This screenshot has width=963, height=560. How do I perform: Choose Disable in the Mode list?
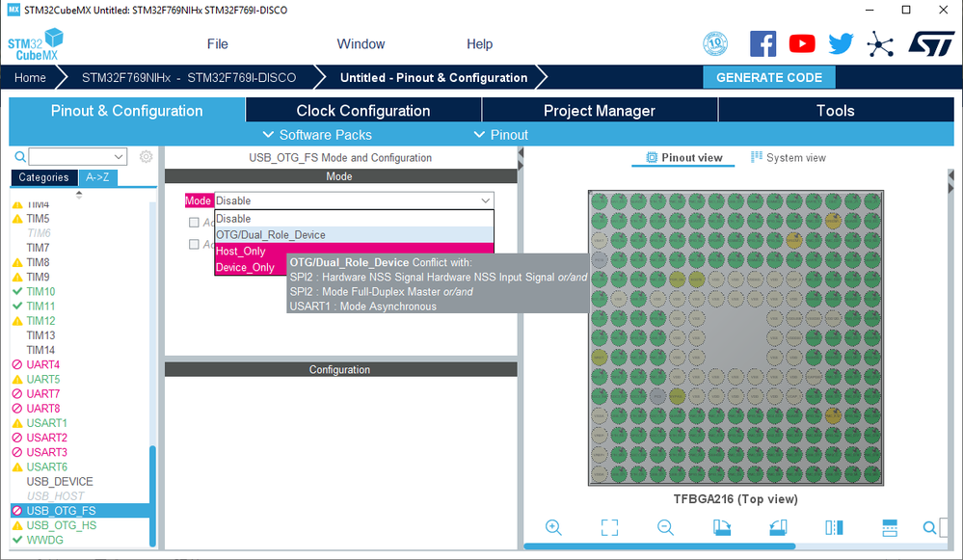point(355,219)
